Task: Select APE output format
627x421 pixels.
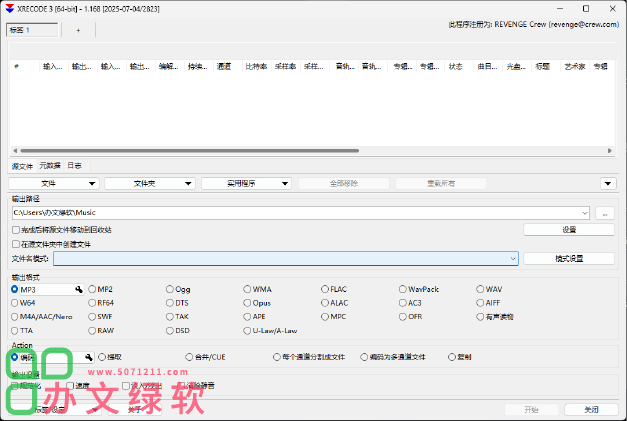Action: tap(255, 317)
